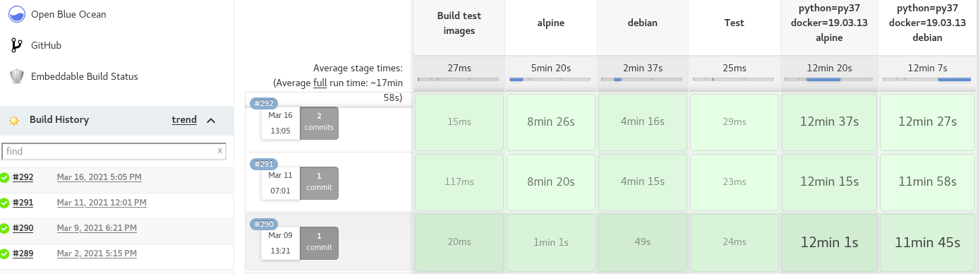Open the debian 49s stage cell of #290

[x=643, y=242]
